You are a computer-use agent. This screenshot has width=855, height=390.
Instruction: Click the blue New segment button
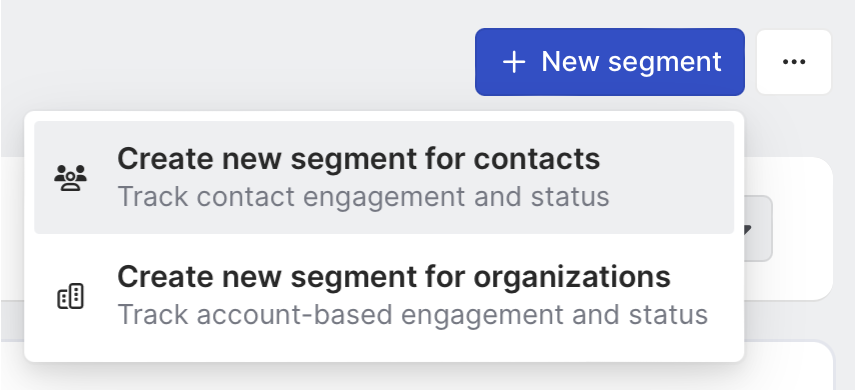pos(610,62)
